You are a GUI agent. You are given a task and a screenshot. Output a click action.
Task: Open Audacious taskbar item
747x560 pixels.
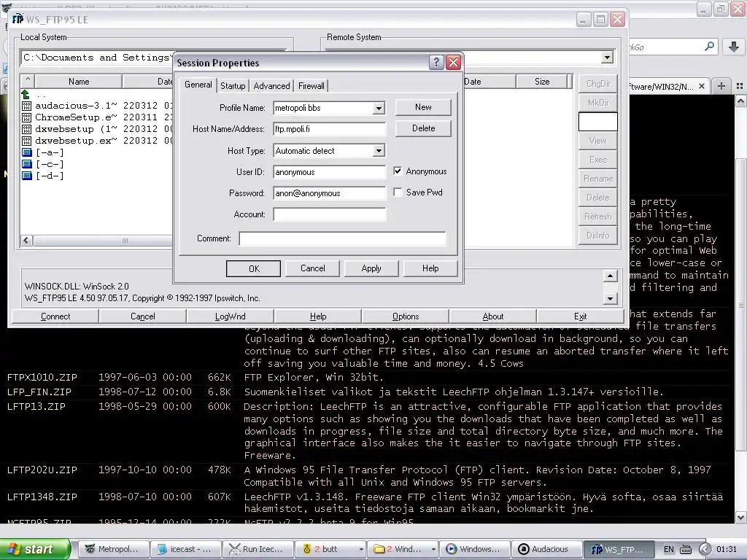pos(547,549)
